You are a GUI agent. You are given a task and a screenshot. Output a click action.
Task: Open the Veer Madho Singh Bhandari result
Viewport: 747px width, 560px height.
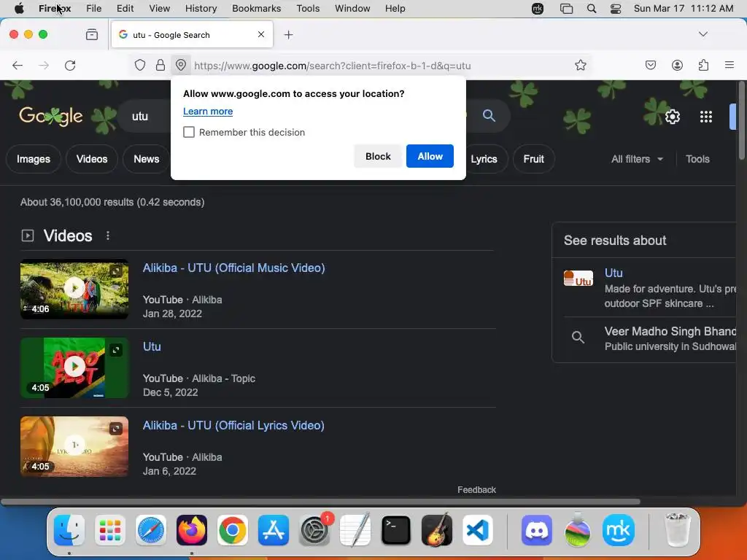[670, 331]
